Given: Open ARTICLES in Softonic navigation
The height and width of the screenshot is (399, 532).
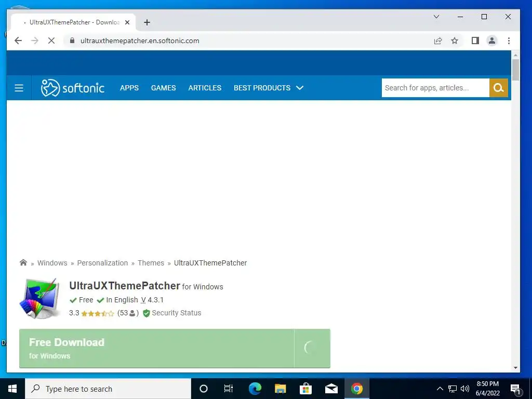Looking at the screenshot, I should point(205,88).
